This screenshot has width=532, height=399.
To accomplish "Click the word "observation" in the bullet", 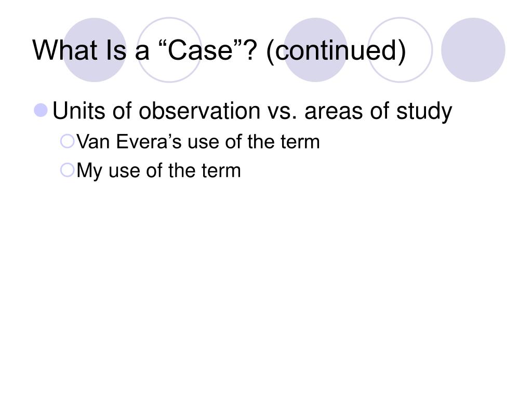I will 199,111.
